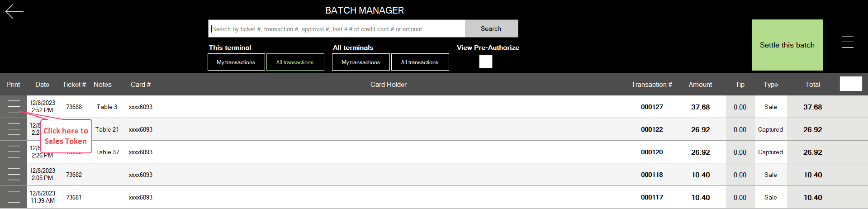Select All terminals All transactions
This screenshot has width=868, height=209.
pos(419,62)
